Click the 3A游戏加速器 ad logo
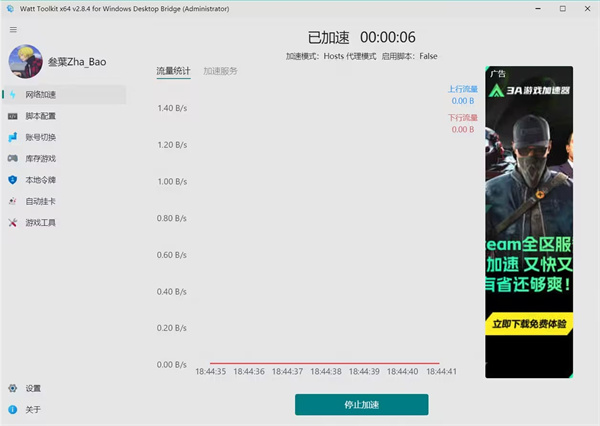 pos(529,90)
